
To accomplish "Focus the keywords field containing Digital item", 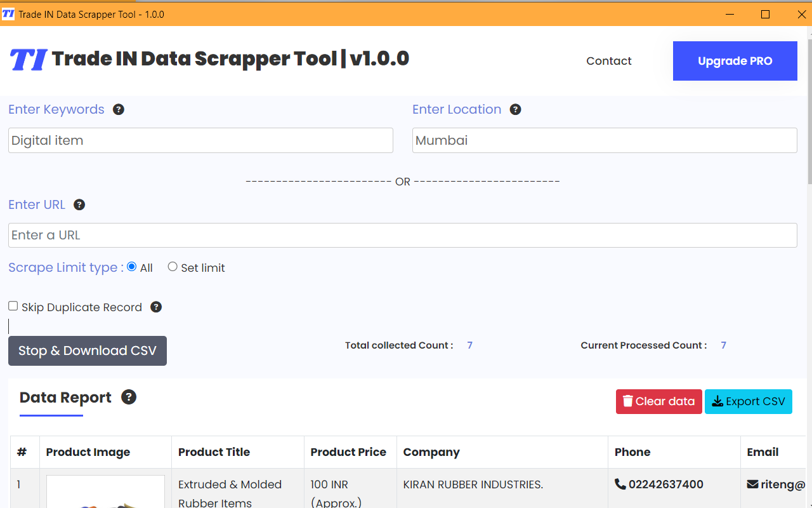I will pyautogui.click(x=200, y=140).
